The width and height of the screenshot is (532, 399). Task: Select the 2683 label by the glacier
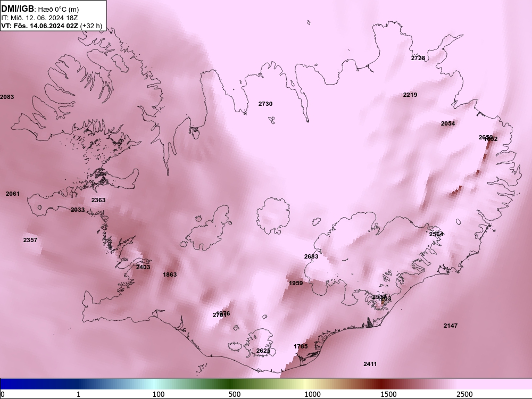pyautogui.click(x=311, y=256)
